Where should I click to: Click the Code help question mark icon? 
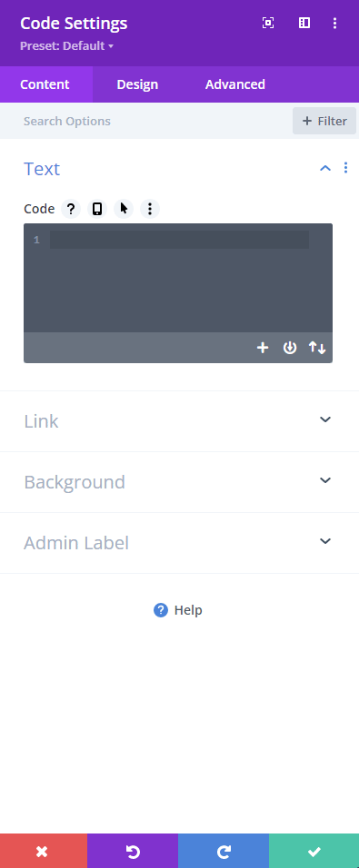pos(70,209)
